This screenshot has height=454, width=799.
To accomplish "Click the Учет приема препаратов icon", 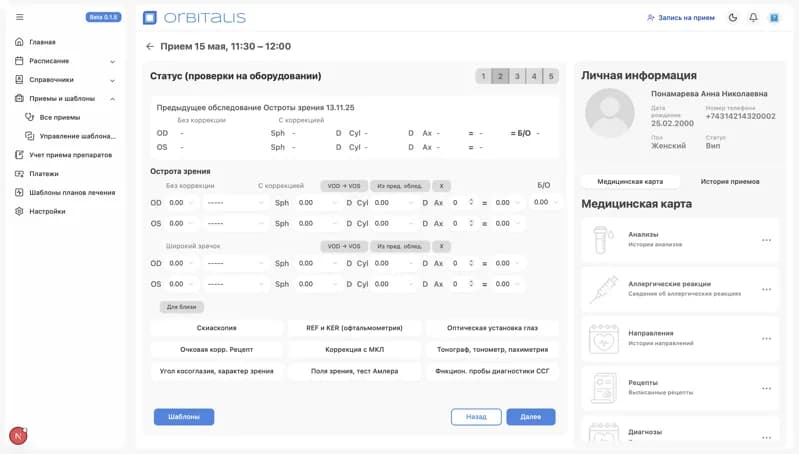I will click(19, 155).
